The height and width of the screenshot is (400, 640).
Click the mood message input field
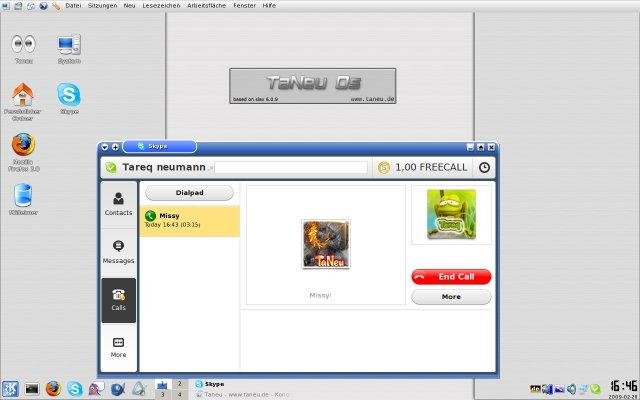291,167
